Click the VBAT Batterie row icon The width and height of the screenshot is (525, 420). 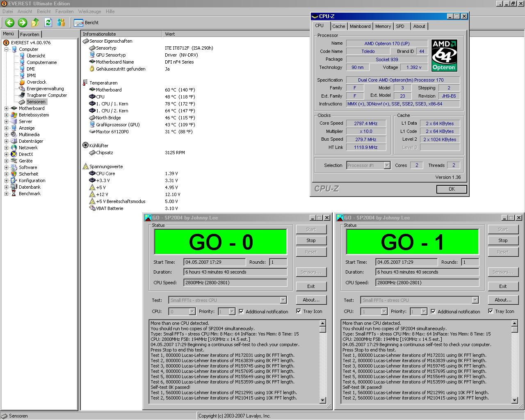pyautogui.click(x=92, y=208)
